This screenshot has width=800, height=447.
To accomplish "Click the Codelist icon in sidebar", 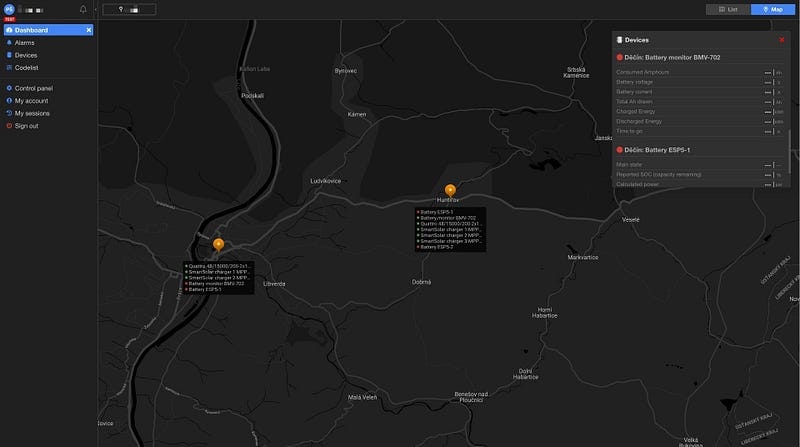I will 9,67.
